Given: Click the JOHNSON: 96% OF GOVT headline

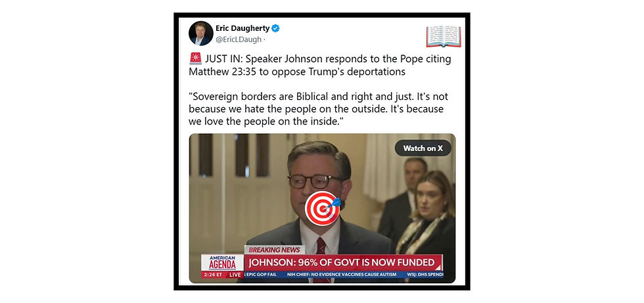Looking at the screenshot, I should [x=342, y=262].
